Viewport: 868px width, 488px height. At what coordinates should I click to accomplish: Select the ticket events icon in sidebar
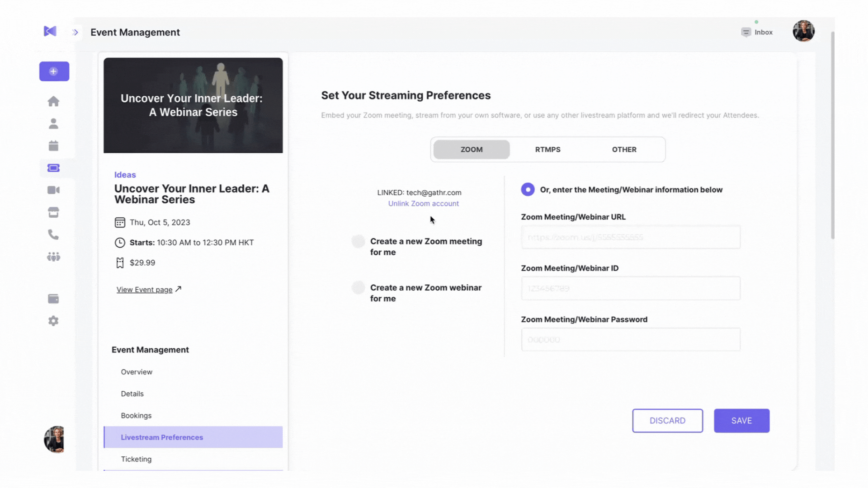click(x=53, y=168)
